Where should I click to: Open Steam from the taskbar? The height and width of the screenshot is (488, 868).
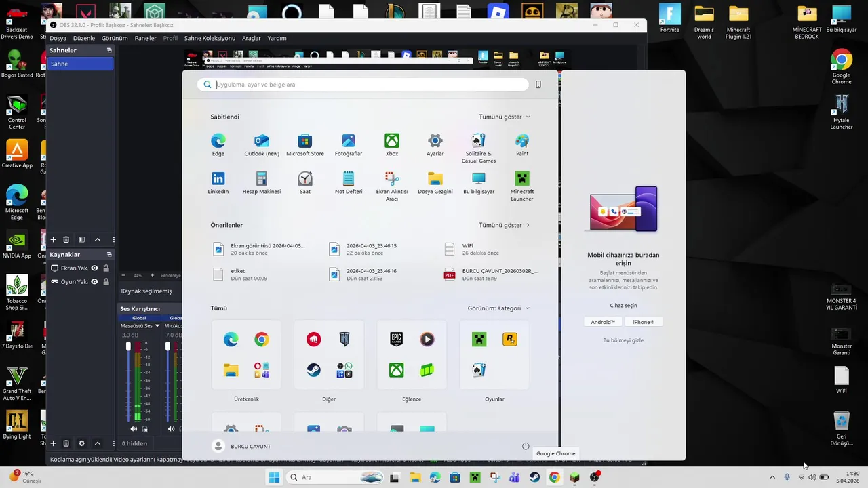535,477
